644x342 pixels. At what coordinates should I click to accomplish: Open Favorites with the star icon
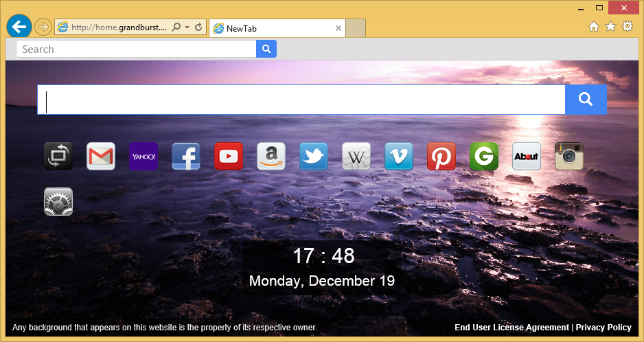[611, 27]
